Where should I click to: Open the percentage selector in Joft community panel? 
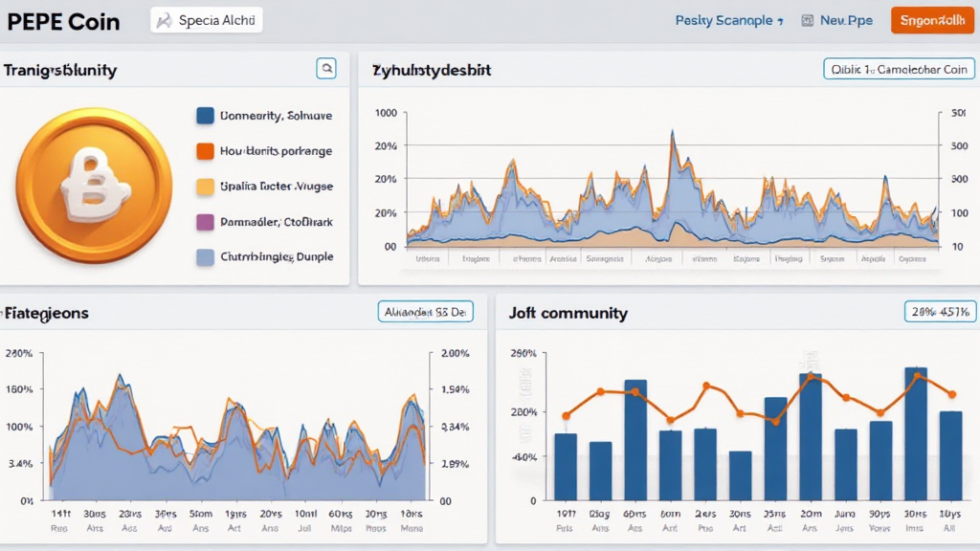939,311
